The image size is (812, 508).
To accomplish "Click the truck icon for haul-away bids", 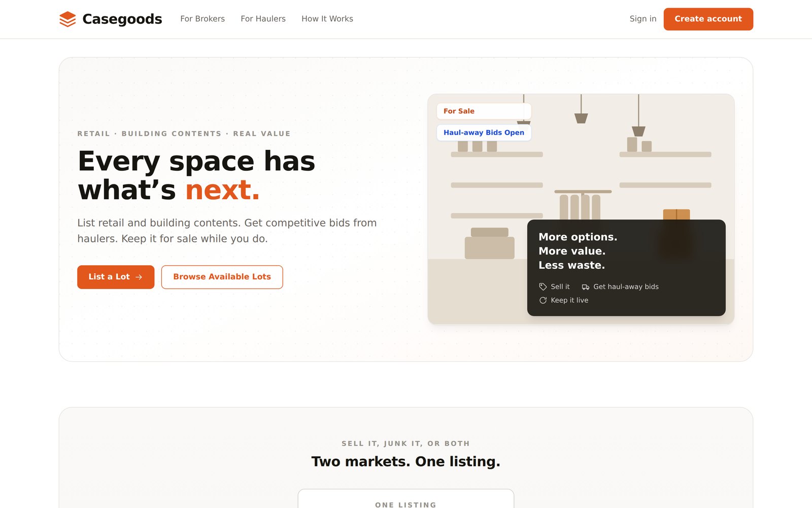I will point(586,287).
